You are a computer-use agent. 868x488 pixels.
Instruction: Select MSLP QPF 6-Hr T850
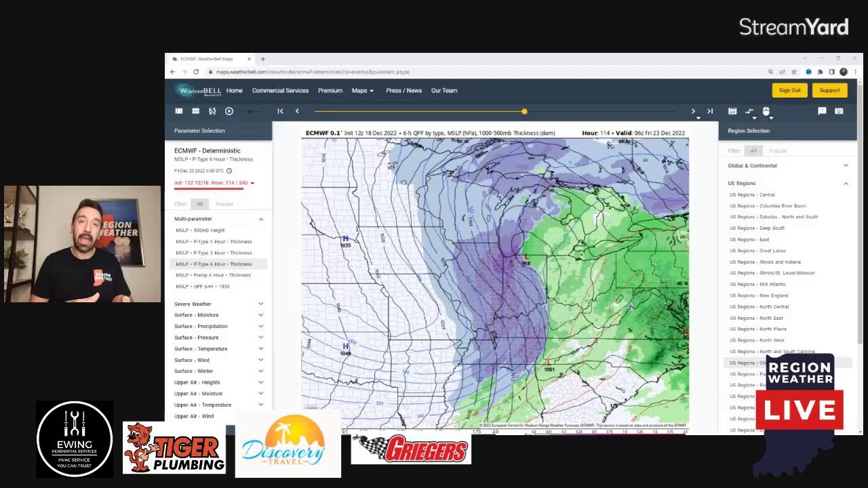[x=202, y=286]
